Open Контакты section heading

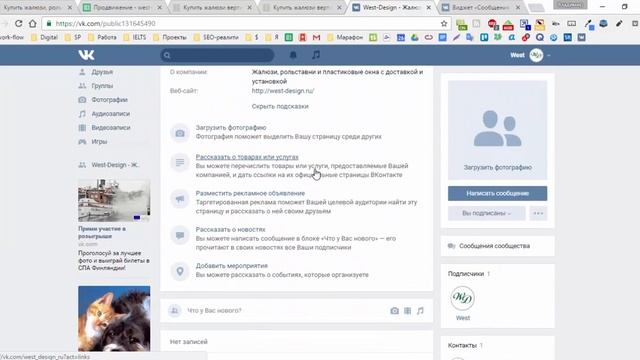[x=462, y=345]
